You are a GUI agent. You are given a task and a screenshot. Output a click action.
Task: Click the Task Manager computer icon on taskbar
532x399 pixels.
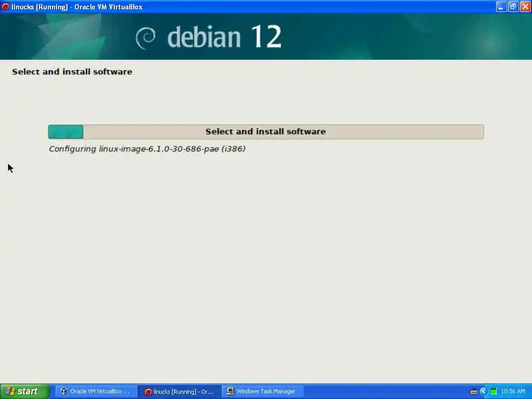(x=230, y=391)
